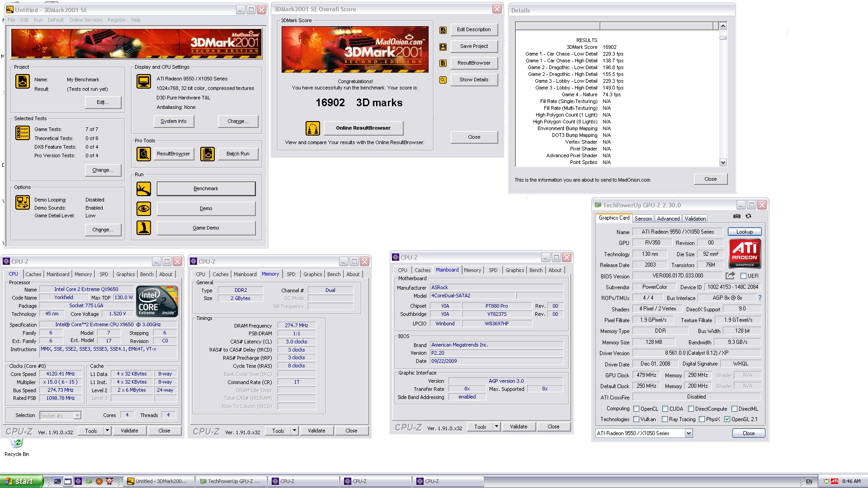
Task: Toggle the DirectML checkbox
Action: click(x=734, y=409)
